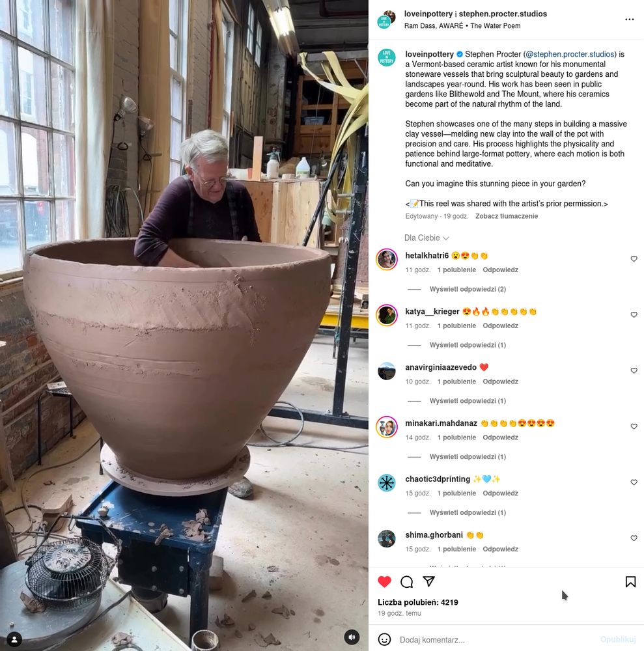Click the comment bubble icon

coord(406,581)
